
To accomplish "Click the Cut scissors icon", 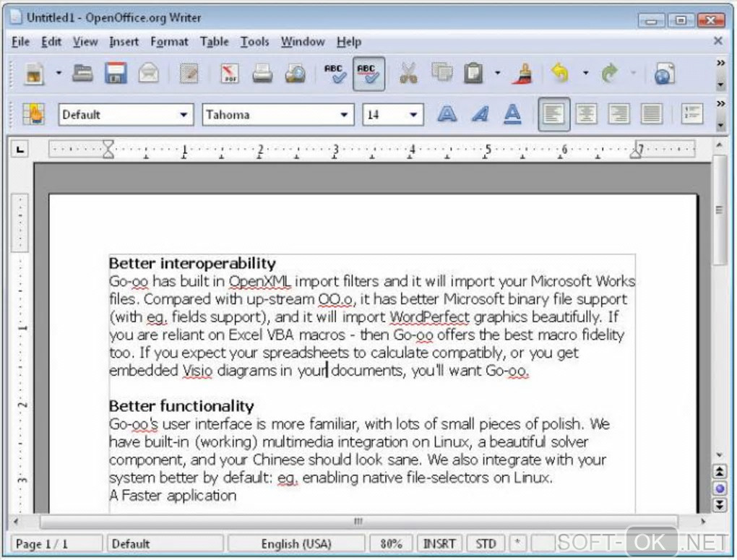I will (x=408, y=74).
